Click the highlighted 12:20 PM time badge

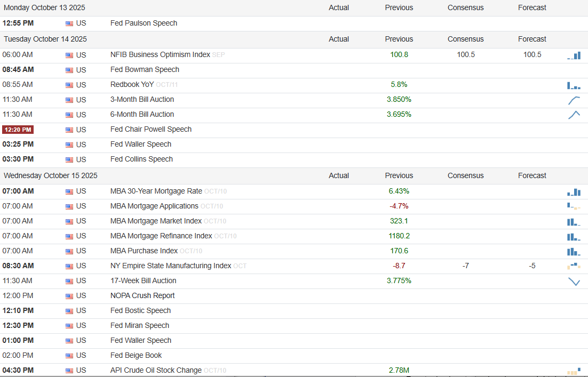(x=18, y=130)
